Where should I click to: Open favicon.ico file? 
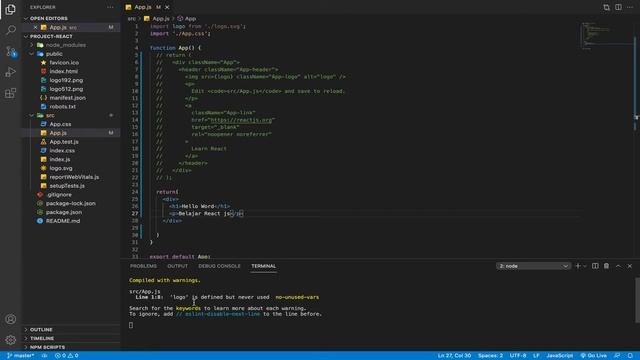pyautogui.click(x=64, y=62)
